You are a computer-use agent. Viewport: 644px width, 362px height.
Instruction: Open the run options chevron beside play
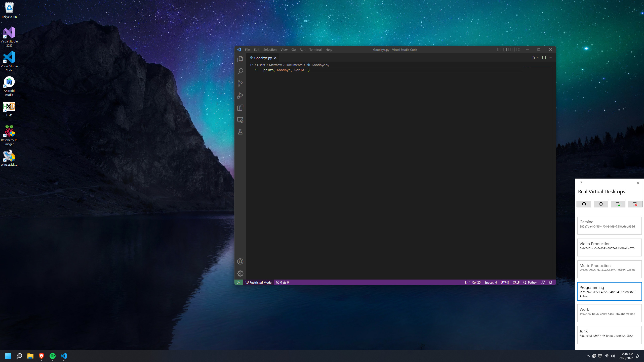pyautogui.click(x=538, y=58)
